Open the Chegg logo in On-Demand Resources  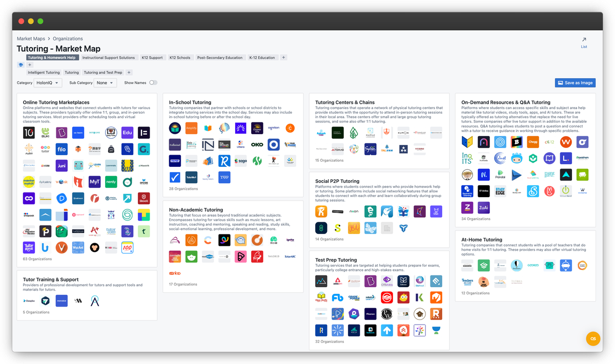click(x=534, y=142)
